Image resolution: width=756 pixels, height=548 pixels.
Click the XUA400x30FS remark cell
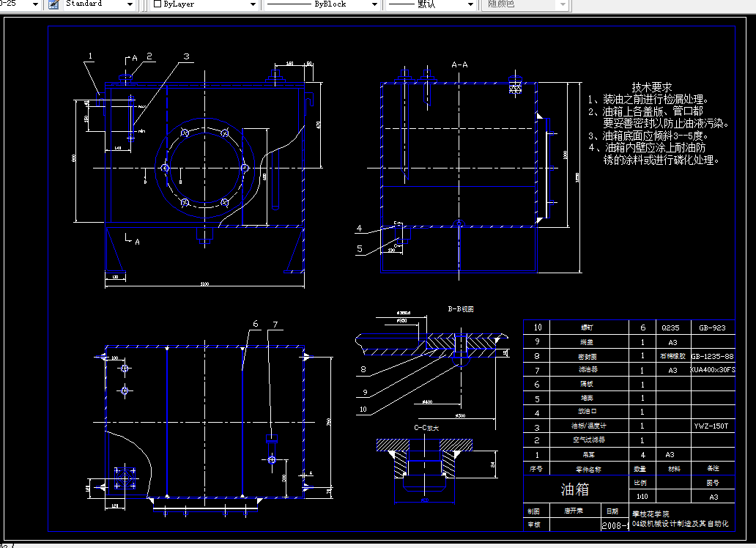[x=713, y=370]
